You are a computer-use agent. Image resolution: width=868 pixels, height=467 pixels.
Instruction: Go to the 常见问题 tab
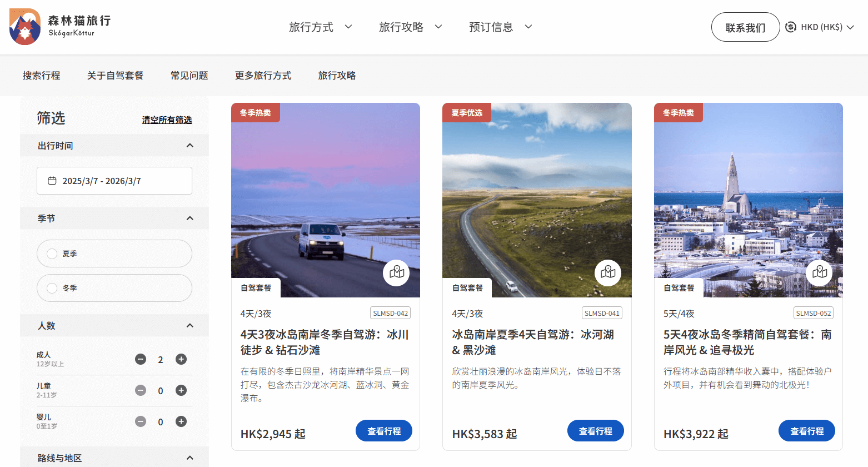[189, 76]
